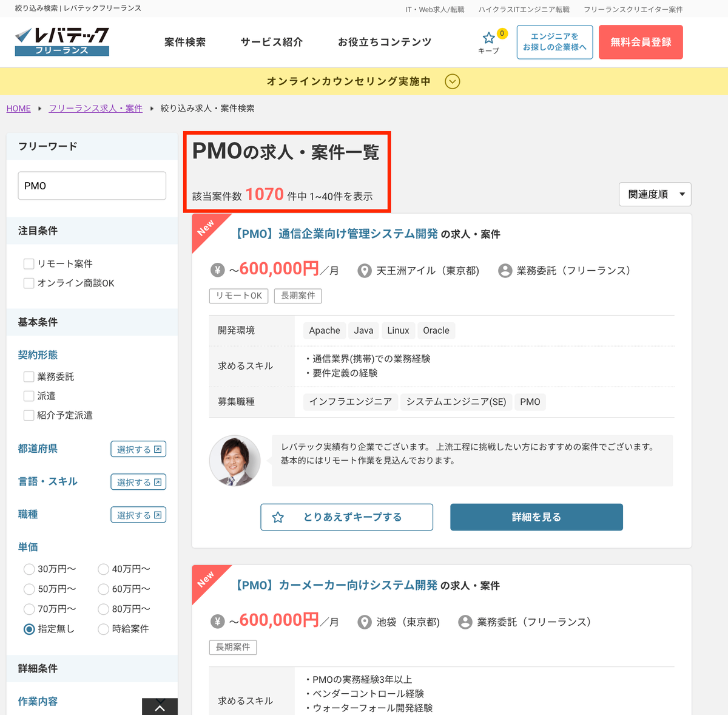The height and width of the screenshot is (715, 728).
Task: Enable オンライン商談OK checkbox
Action: (29, 283)
